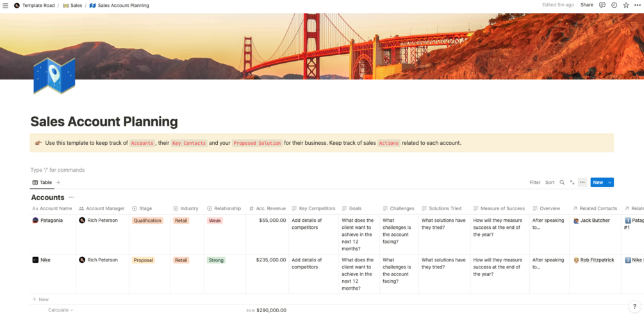The height and width of the screenshot is (316, 644).
Task: Click the Nike account name
Action: tap(45, 260)
